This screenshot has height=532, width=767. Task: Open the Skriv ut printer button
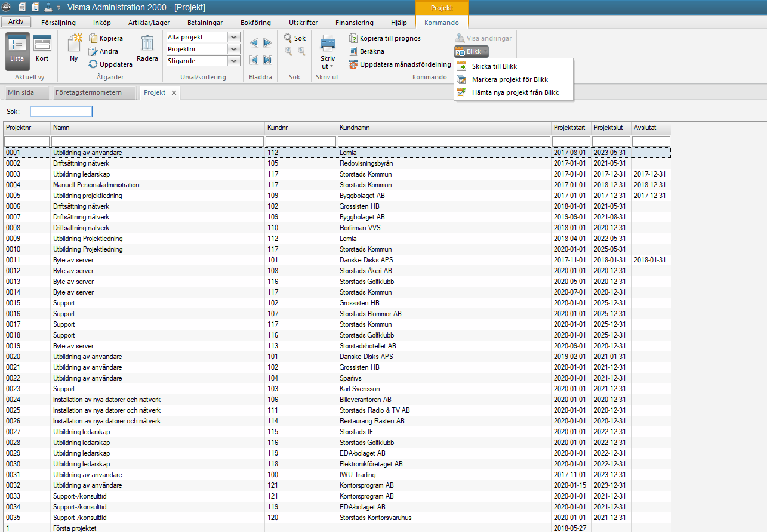(x=328, y=51)
